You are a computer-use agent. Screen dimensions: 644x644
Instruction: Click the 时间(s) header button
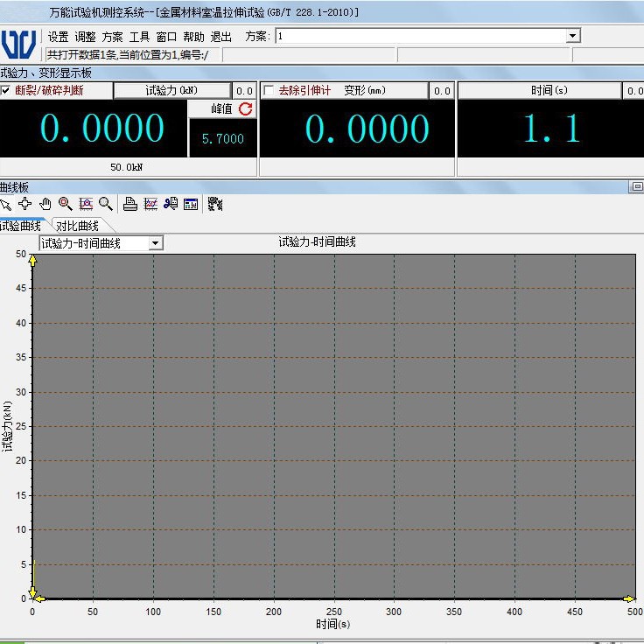tap(539, 90)
